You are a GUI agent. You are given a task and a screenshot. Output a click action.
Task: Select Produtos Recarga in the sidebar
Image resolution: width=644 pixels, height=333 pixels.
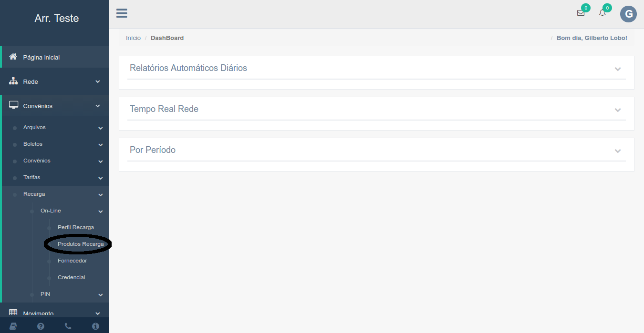click(x=80, y=244)
